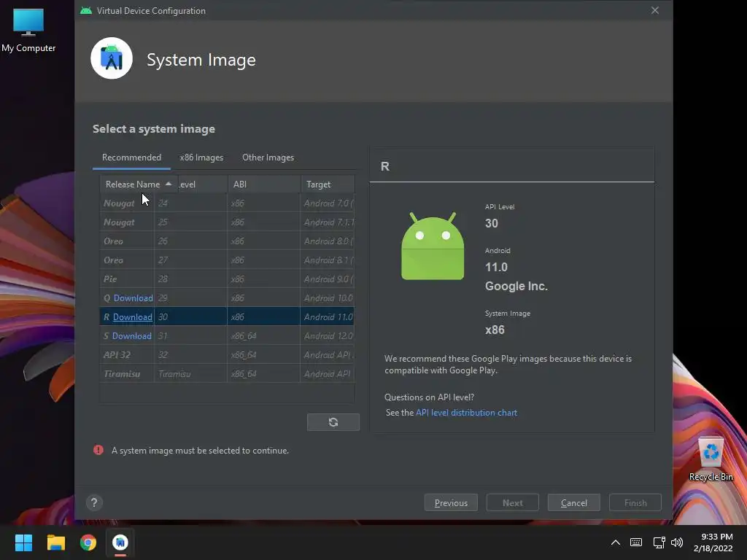Click x86_64 ABI cell in S row
The image size is (747, 560).
click(263, 336)
